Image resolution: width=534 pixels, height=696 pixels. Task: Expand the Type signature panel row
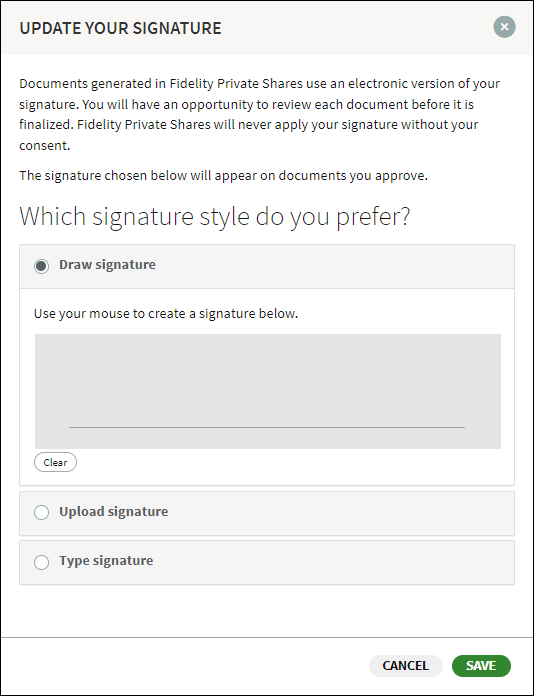[267, 562]
